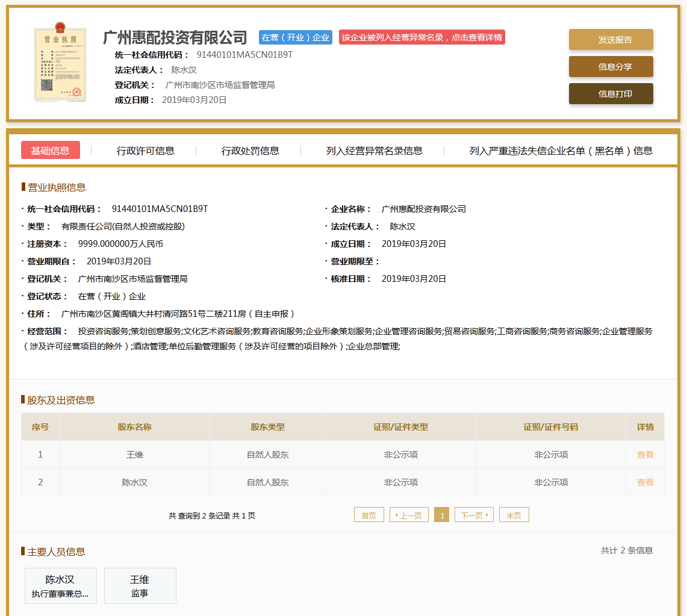Screen dimensions: 687x616
Task: Go to the 列入经营异常名录信息 tab
Action: [x=375, y=151]
